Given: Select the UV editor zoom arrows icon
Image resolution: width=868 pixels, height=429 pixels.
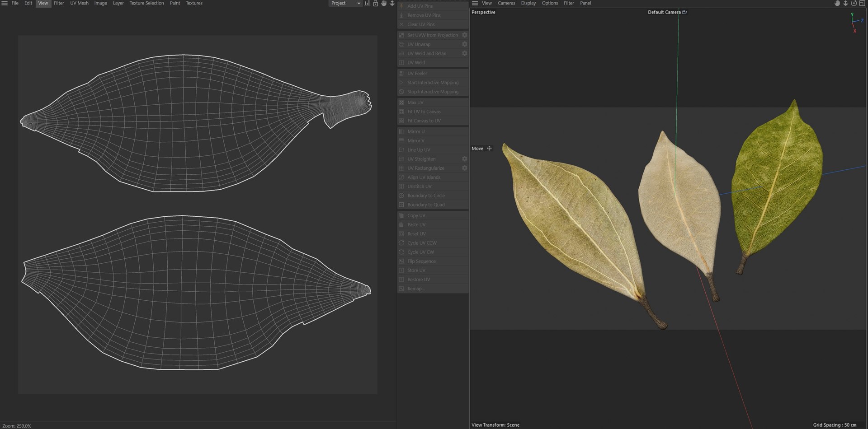Looking at the screenshot, I should 392,3.
